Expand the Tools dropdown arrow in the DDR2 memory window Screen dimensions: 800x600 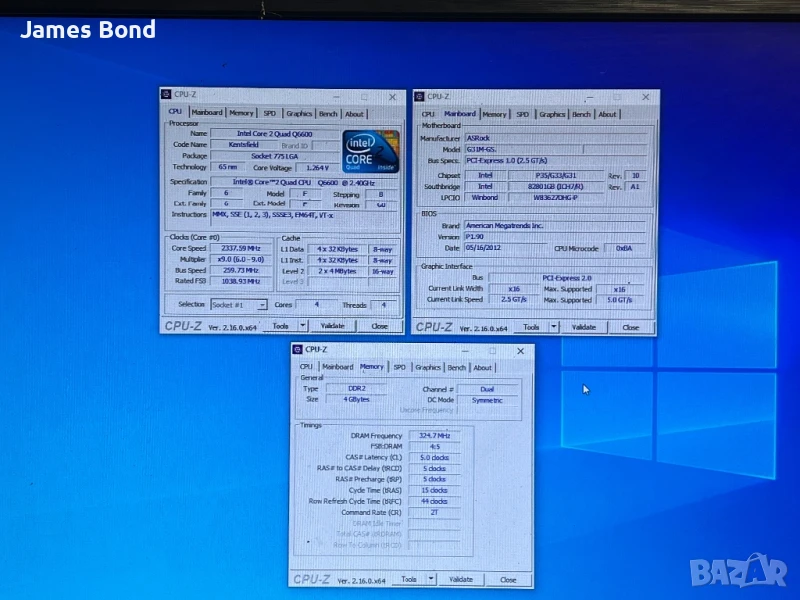click(x=431, y=579)
